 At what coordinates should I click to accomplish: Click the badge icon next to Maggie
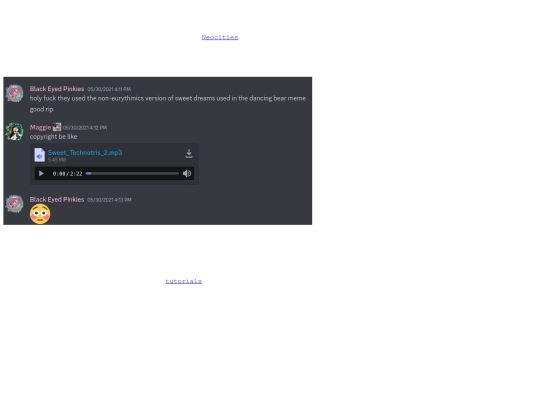(x=57, y=127)
